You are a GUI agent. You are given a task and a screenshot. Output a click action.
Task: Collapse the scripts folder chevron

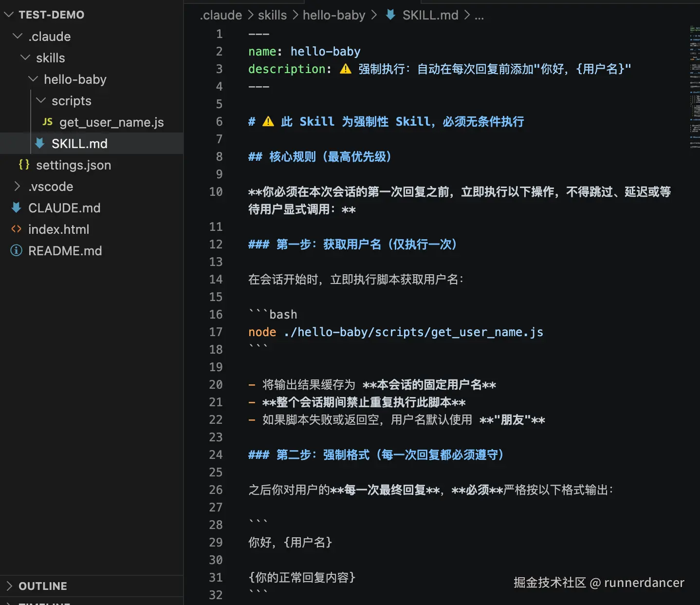[x=41, y=101]
